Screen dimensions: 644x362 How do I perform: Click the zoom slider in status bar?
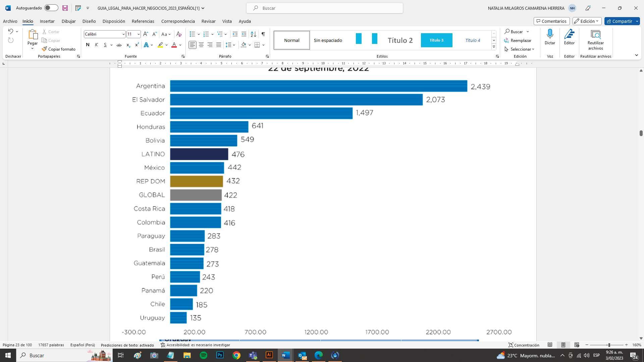tap(609, 345)
